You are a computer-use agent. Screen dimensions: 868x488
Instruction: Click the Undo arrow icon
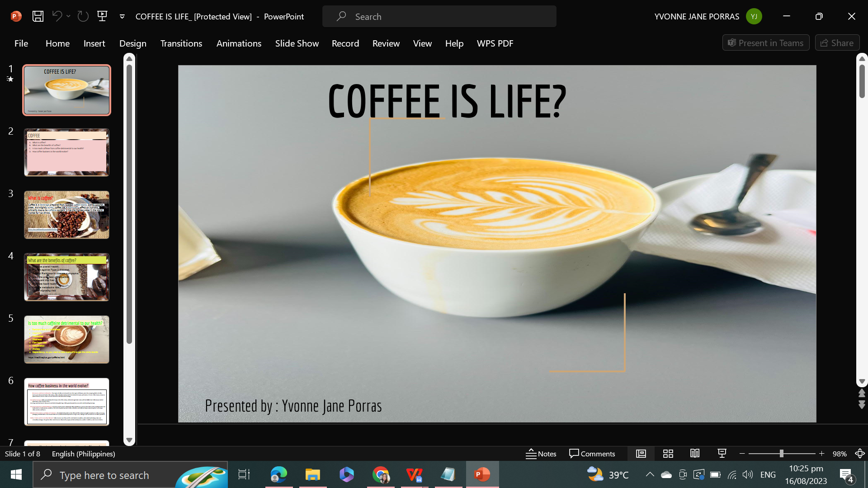pyautogui.click(x=57, y=17)
